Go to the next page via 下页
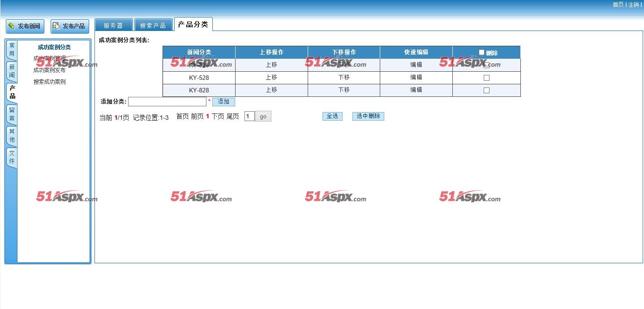Screen dimensions: 644x309 (x=218, y=117)
